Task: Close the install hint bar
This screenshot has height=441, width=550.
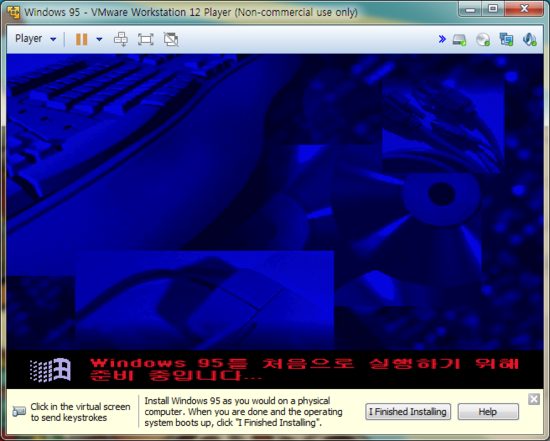Action: (x=534, y=399)
